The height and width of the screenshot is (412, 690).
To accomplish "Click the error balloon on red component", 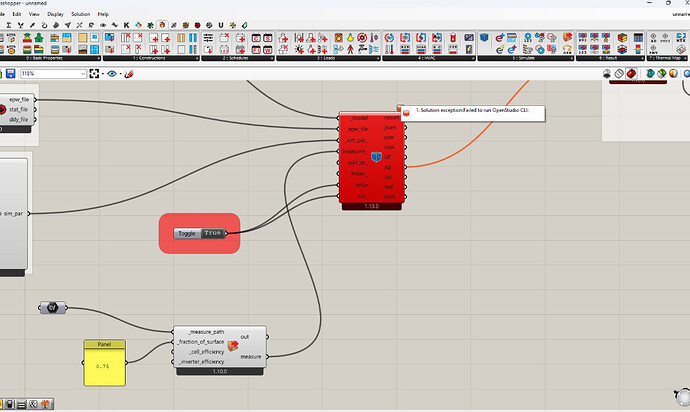I will (400, 108).
